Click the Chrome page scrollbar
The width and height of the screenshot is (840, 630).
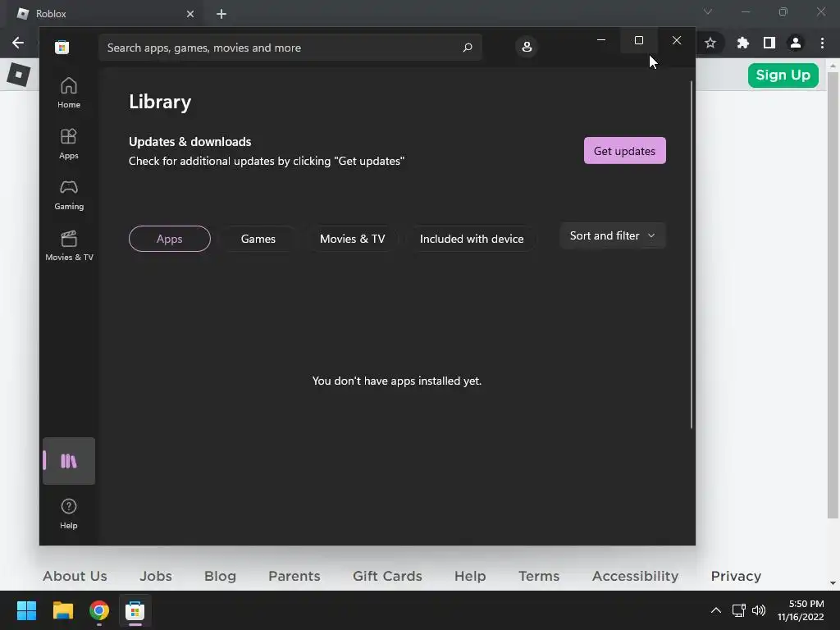click(833, 294)
